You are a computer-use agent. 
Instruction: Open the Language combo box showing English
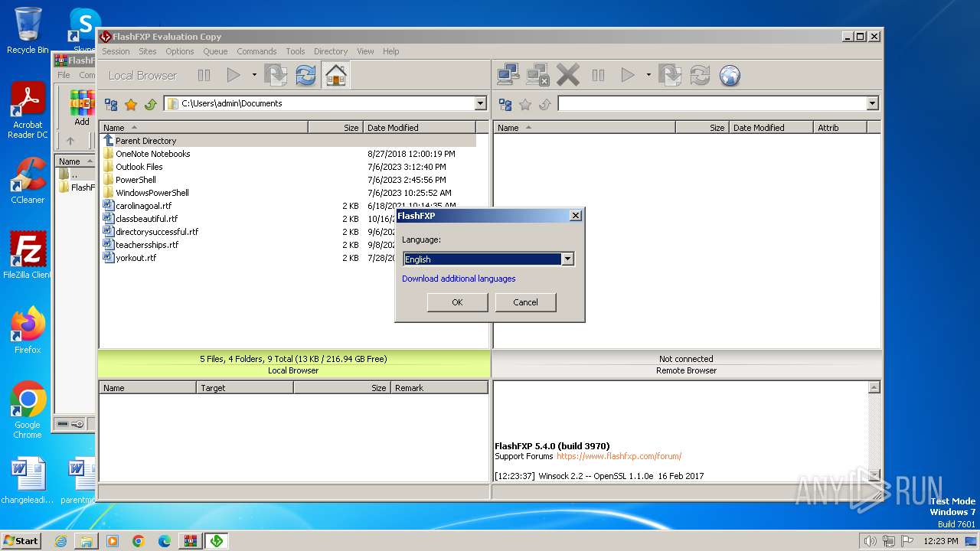point(488,259)
